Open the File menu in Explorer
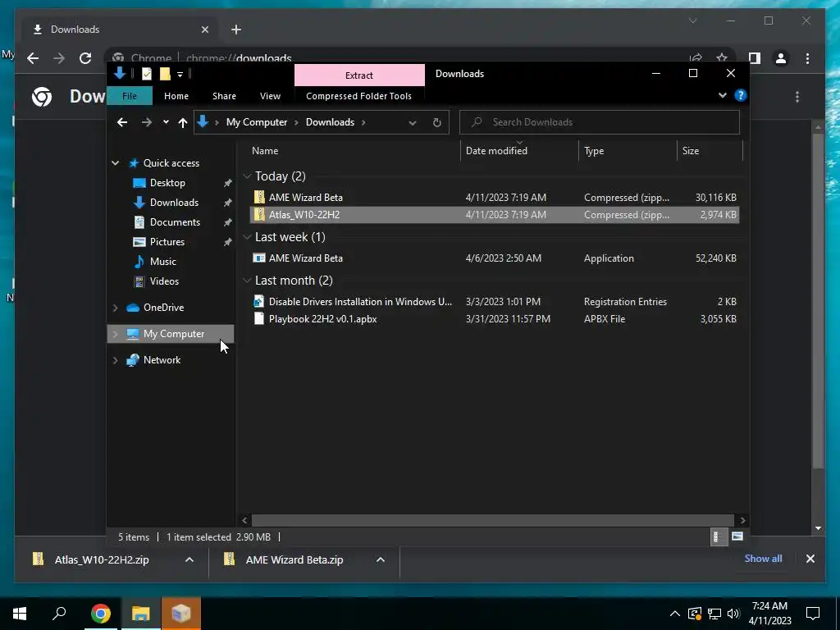Viewport: 840px width, 630px height. 130,96
